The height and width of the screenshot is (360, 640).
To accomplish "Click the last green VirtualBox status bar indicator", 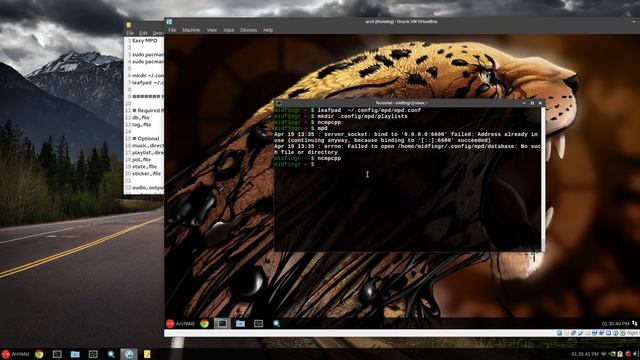I will [x=622, y=333].
